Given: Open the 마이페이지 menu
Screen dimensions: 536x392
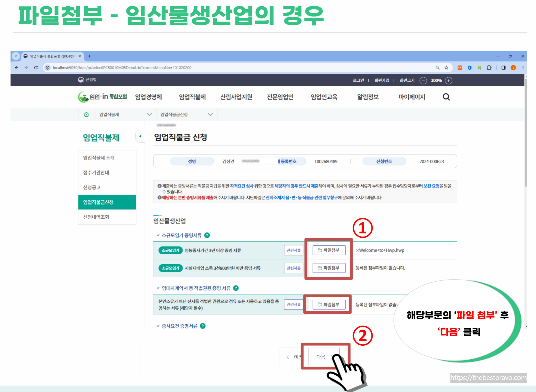Looking at the screenshot, I should click(412, 97).
